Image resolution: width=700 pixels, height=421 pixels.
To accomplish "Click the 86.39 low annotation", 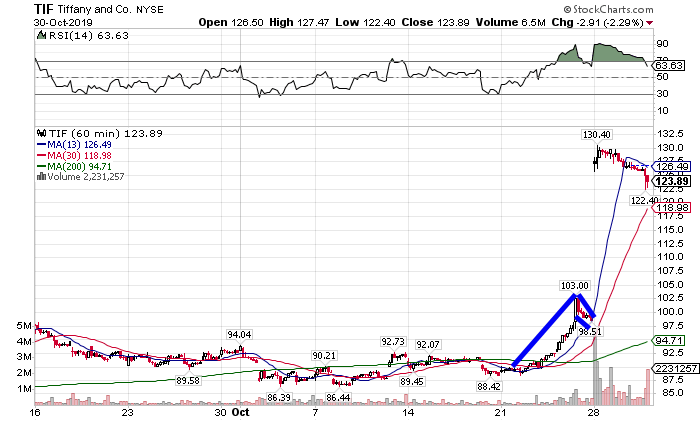I will click(x=279, y=397).
